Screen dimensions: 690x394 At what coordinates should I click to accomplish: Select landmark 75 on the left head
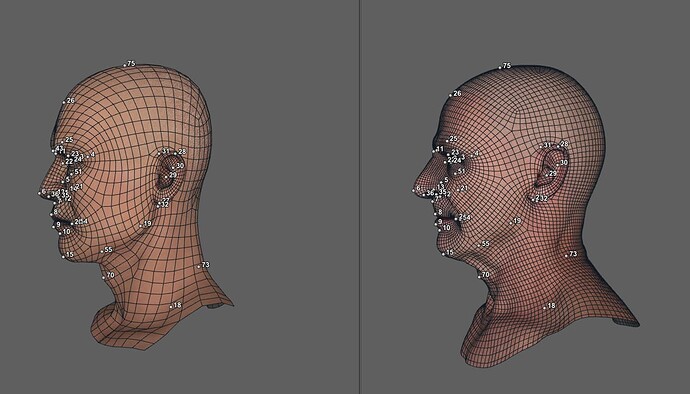click(x=125, y=65)
